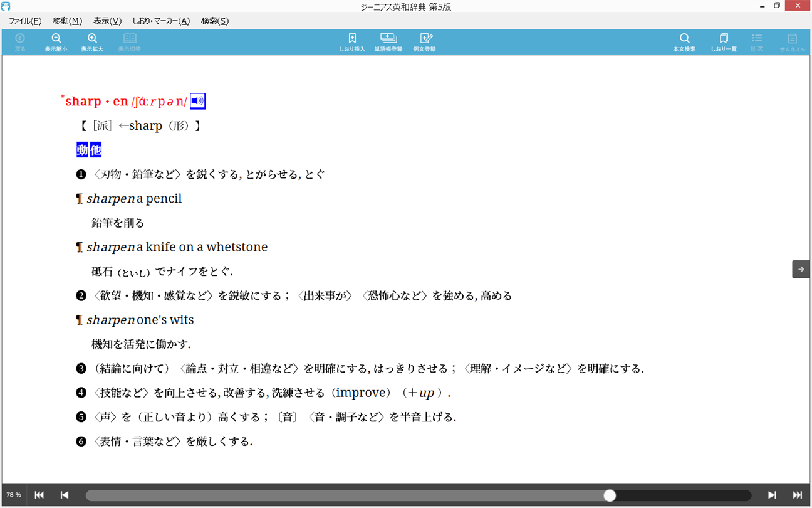Open the 表示(V) menu

pyautogui.click(x=107, y=21)
